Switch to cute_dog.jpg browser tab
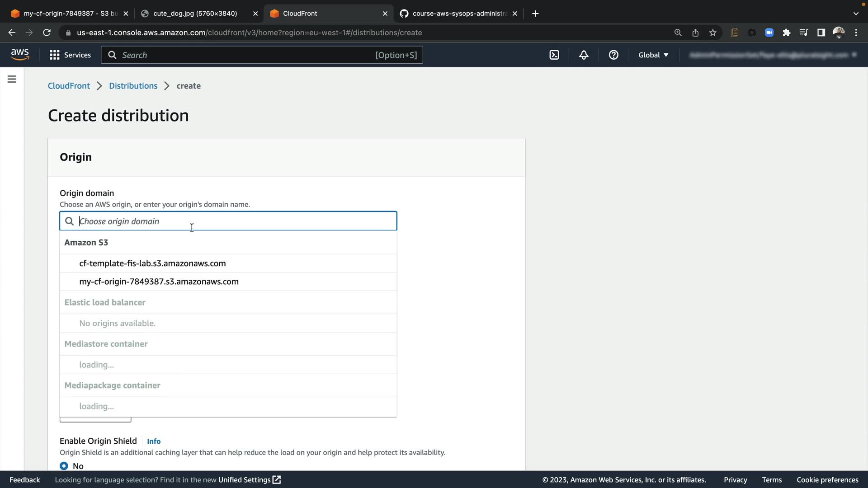This screenshot has height=488, width=868. (x=195, y=14)
